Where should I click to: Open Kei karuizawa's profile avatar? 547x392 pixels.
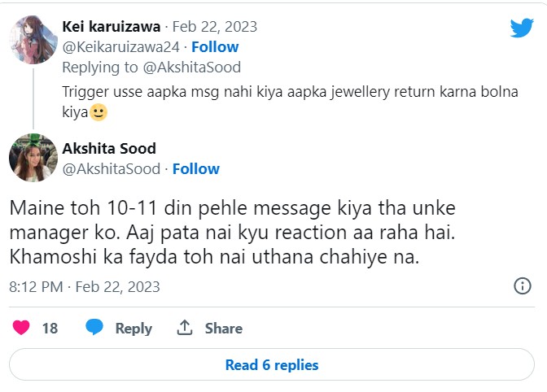(33, 39)
